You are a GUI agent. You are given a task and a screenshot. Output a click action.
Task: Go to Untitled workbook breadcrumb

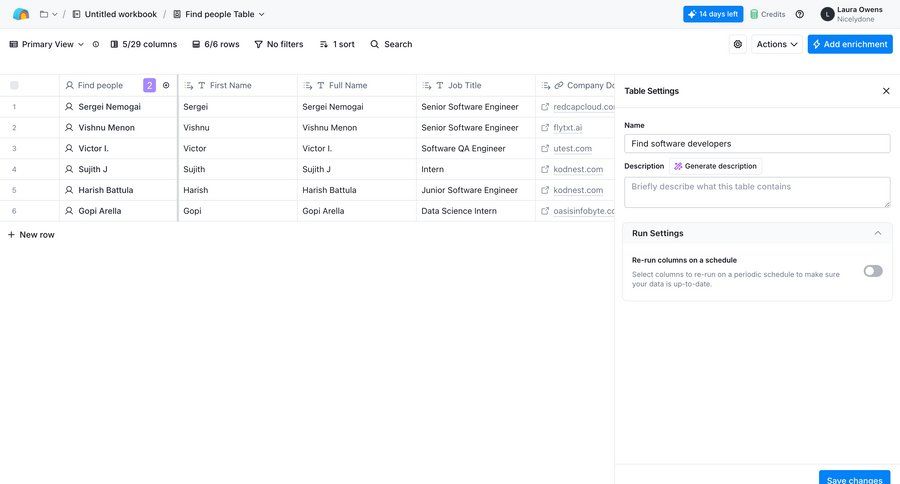[114, 14]
